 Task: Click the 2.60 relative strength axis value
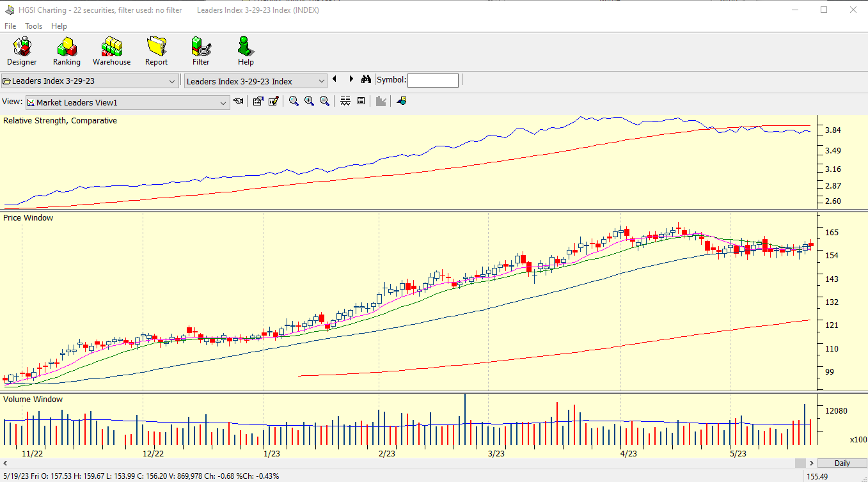[x=833, y=201]
